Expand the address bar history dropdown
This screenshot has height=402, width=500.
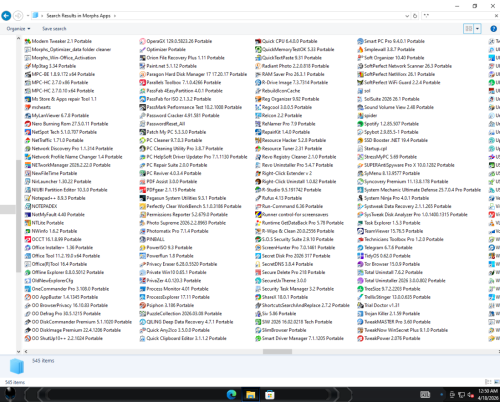(x=407, y=16)
